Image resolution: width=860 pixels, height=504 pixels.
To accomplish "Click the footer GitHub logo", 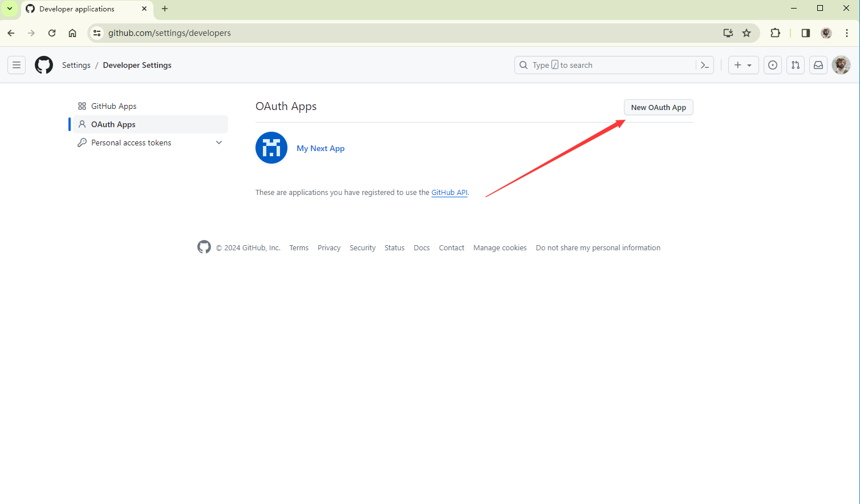I will (x=204, y=247).
